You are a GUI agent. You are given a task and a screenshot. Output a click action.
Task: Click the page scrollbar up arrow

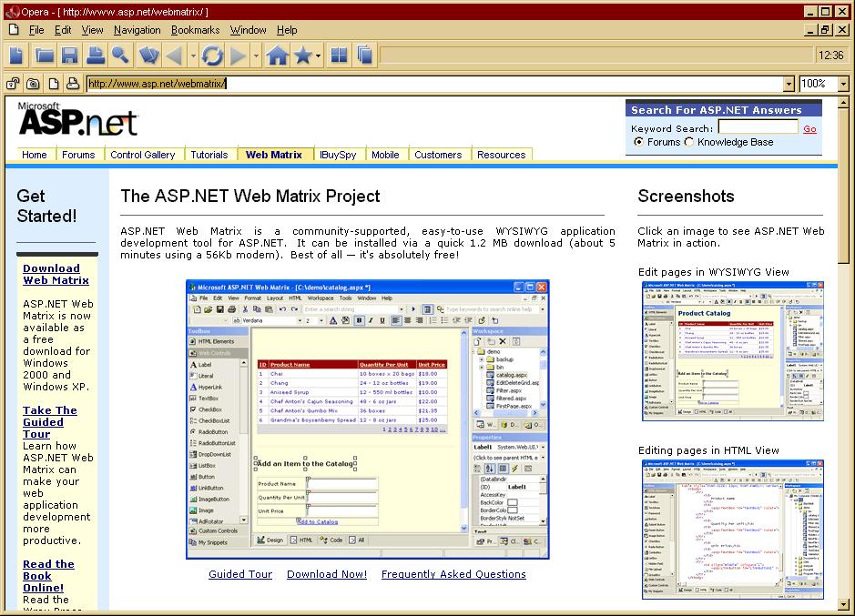click(843, 103)
